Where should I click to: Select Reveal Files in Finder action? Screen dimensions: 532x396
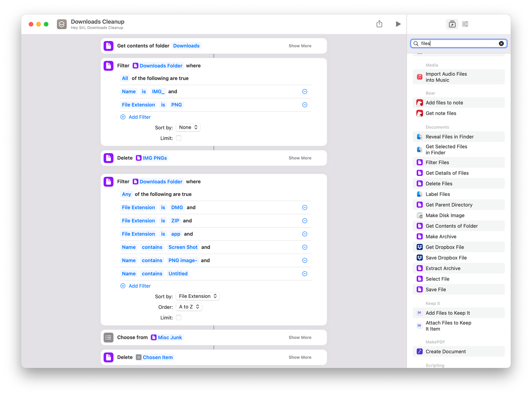[x=458, y=137]
